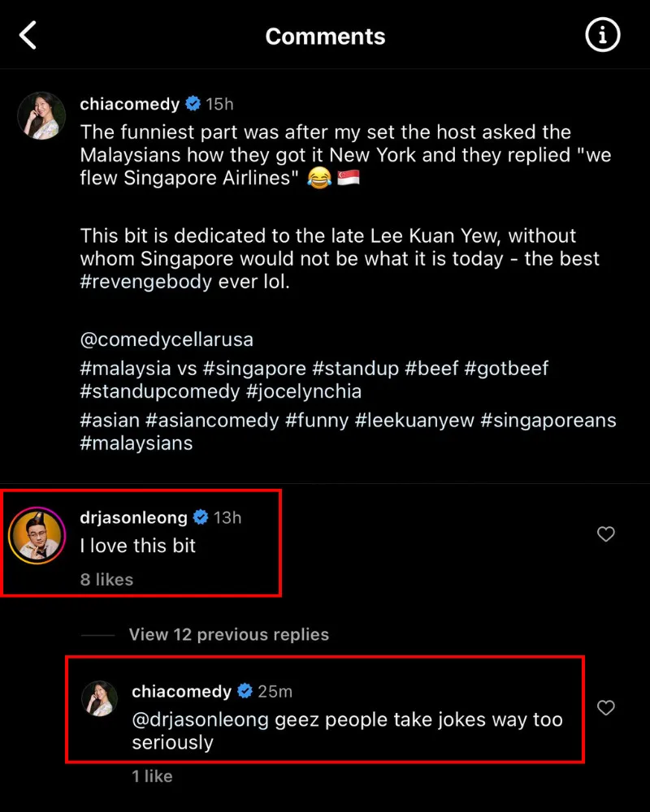Open the @comedycellarusa mention
Image resolution: width=650 pixels, height=812 pixels.
coord(167,339)
